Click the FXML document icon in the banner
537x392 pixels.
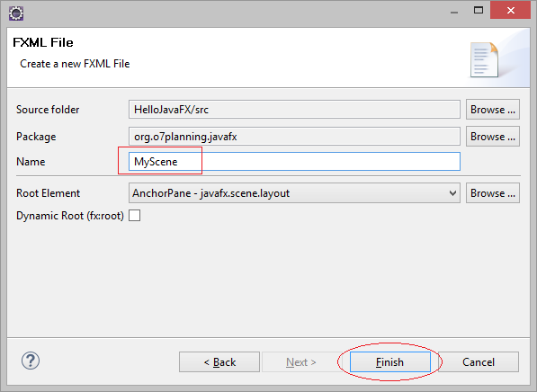click(x=484, y=59)
